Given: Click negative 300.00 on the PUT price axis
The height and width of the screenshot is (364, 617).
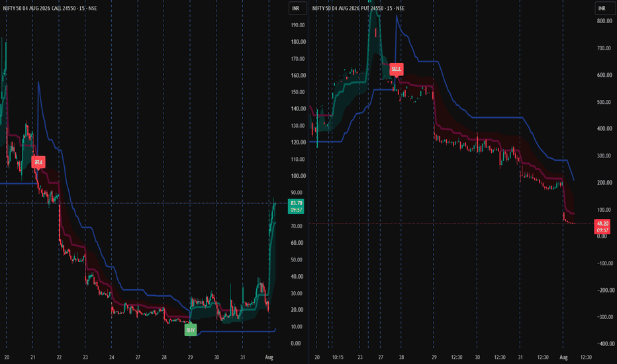Looking at the screenshot, I should pos(605,317).
